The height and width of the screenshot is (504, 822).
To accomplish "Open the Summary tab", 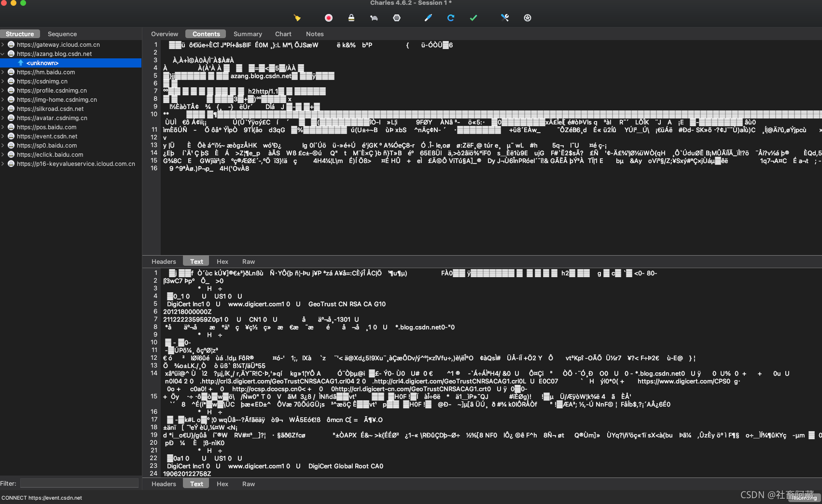I will (248, 34).
